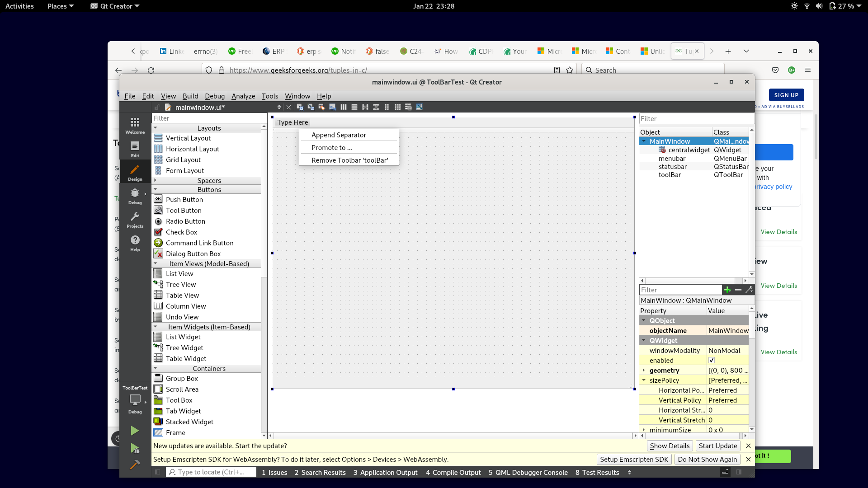This screenshot has width=868, height=488.
Task: Apply Lay Out Vertically in Splitter icon
Action: (376, 107)
